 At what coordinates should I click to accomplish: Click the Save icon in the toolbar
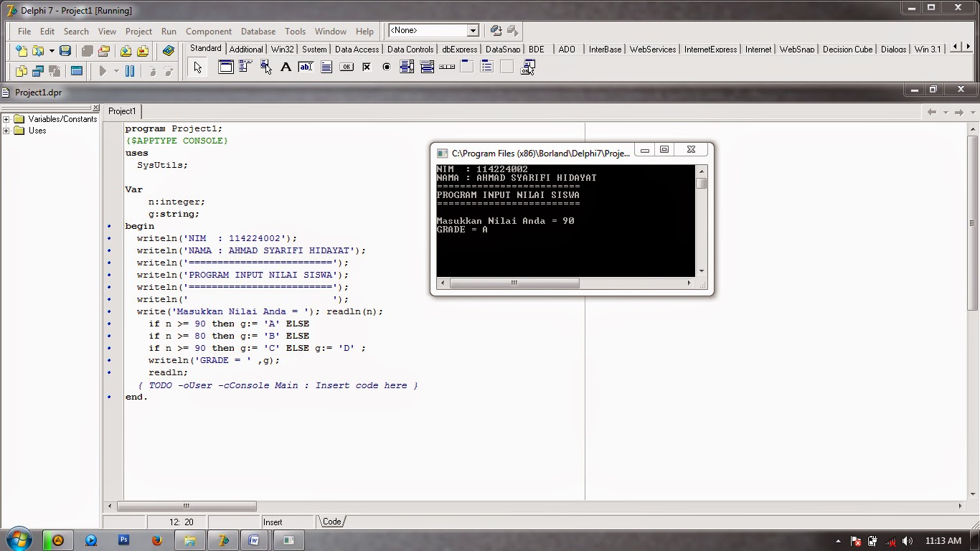[x=65, y=51]
